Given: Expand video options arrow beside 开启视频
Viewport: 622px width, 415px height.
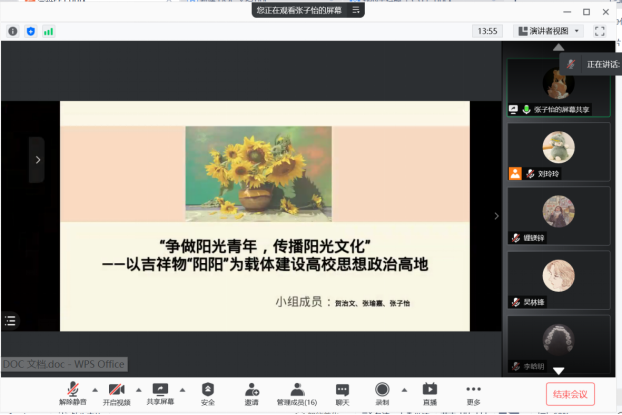Looking at the screenshot, I should point(137,389).
